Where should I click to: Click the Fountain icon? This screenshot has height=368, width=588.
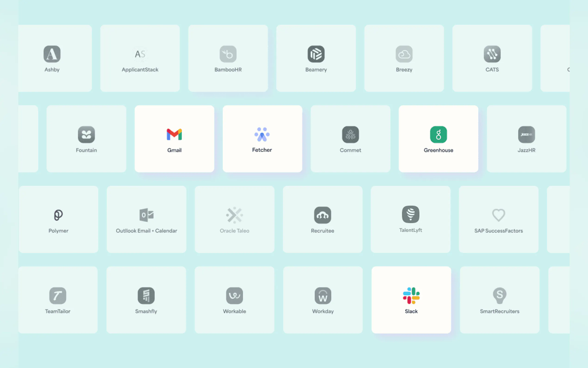click(86, 135)
